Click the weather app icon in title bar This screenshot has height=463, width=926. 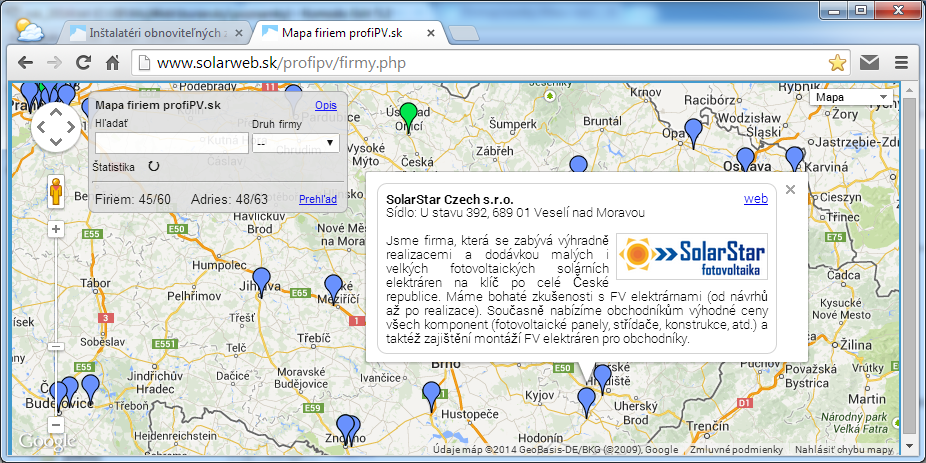click(30, 30)
